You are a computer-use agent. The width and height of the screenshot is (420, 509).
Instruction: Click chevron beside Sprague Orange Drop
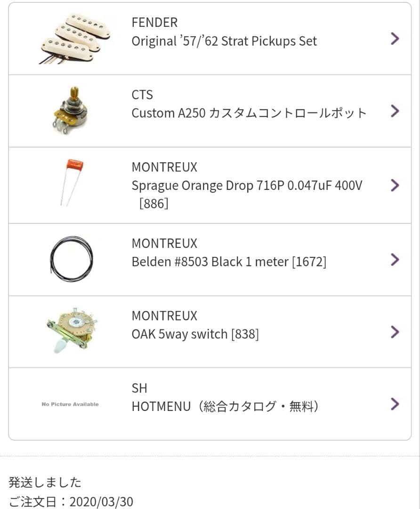395,185
